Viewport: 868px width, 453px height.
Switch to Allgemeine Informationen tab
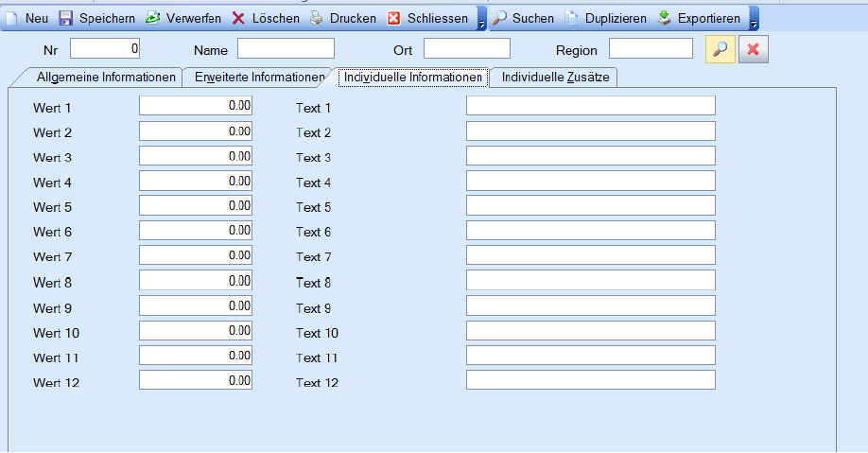(x=106, y=77)
